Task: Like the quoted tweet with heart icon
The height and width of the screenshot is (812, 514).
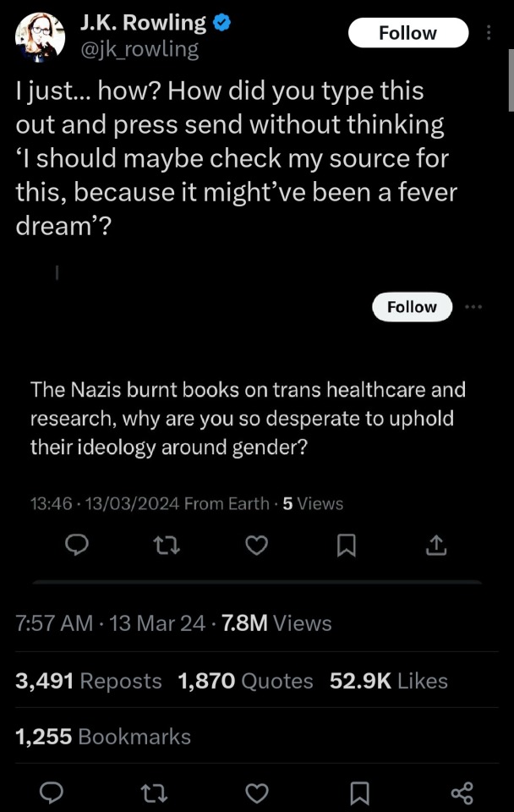Action: point(256,547)
